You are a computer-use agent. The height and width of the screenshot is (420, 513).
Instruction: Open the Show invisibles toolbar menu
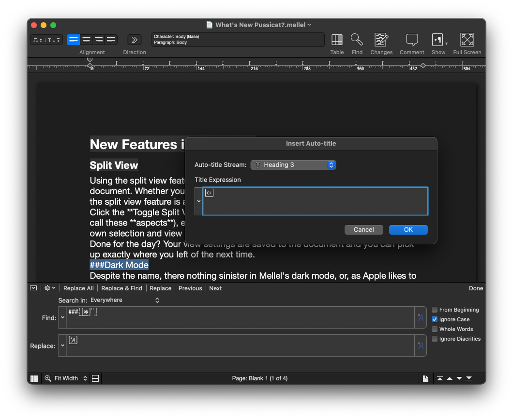coord(439,40)
